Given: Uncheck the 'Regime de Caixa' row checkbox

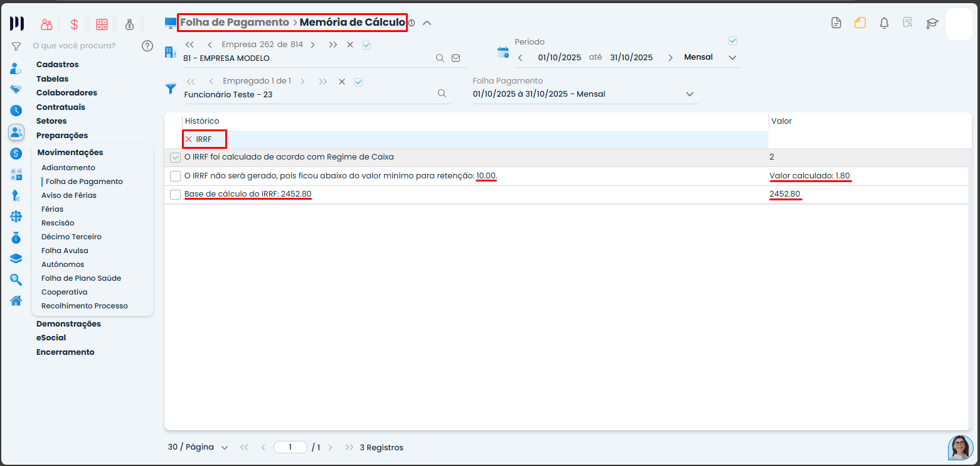Looking at the screenshot, I should tap(176, 157).
